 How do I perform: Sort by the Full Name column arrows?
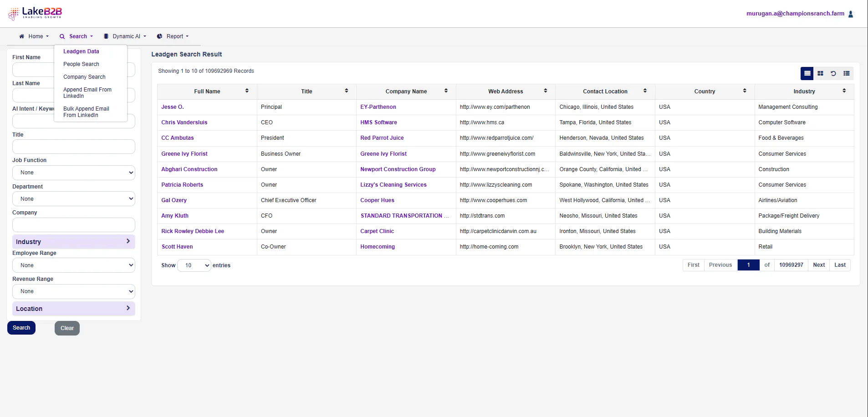point(247,91)
